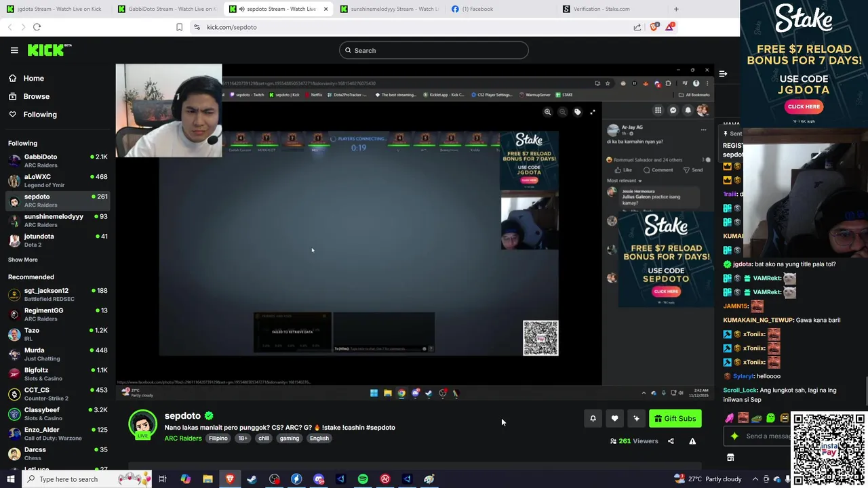Open Steam from the taskbar
The width and height of the screenshot is (868, 488).
252,479
